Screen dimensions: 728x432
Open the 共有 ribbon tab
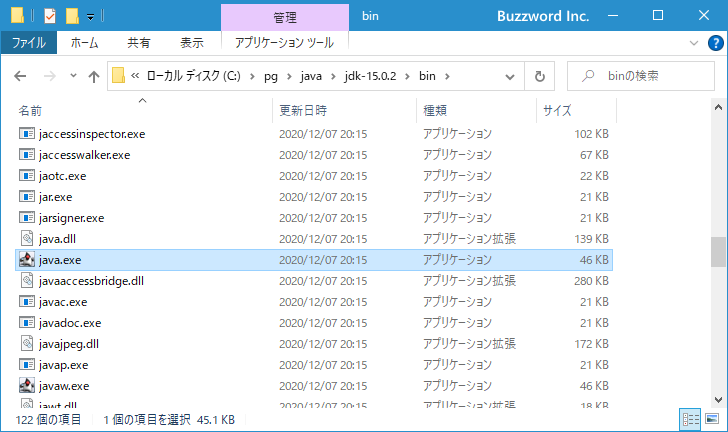click(x=139, y=43)
